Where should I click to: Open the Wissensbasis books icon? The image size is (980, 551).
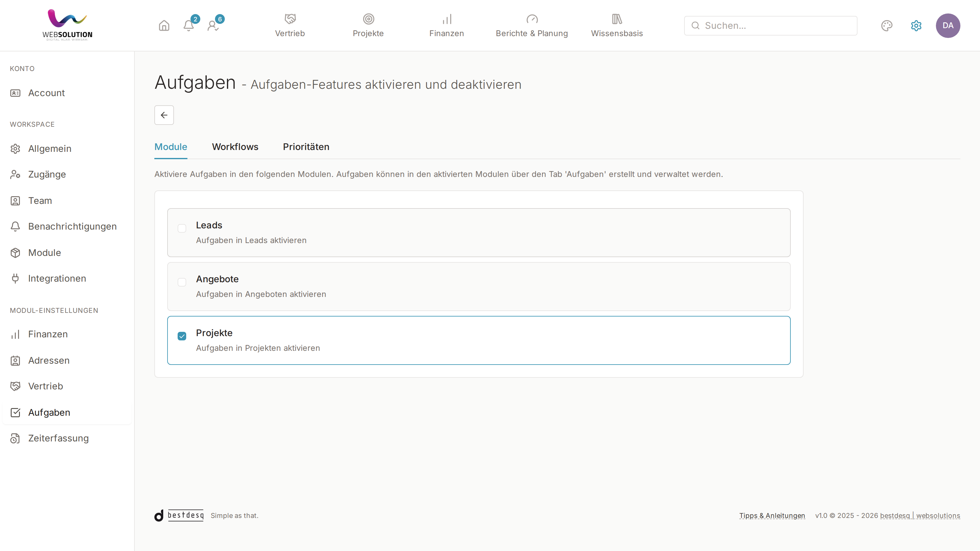(x=617, y=19)
